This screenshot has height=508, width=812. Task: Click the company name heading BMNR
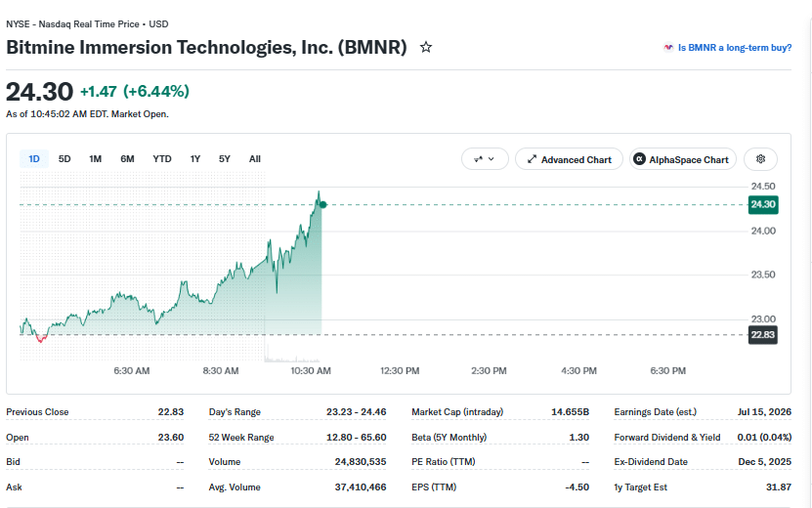[206, 48]
